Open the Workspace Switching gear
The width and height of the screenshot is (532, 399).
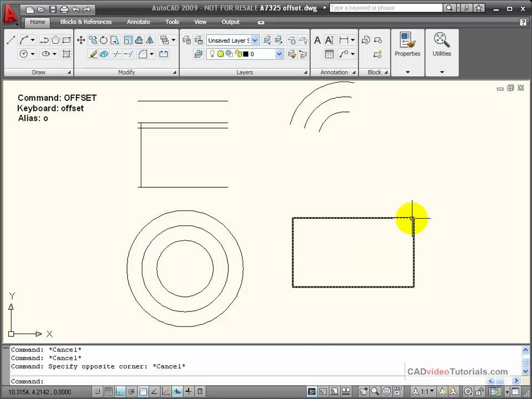coord(468,392)
